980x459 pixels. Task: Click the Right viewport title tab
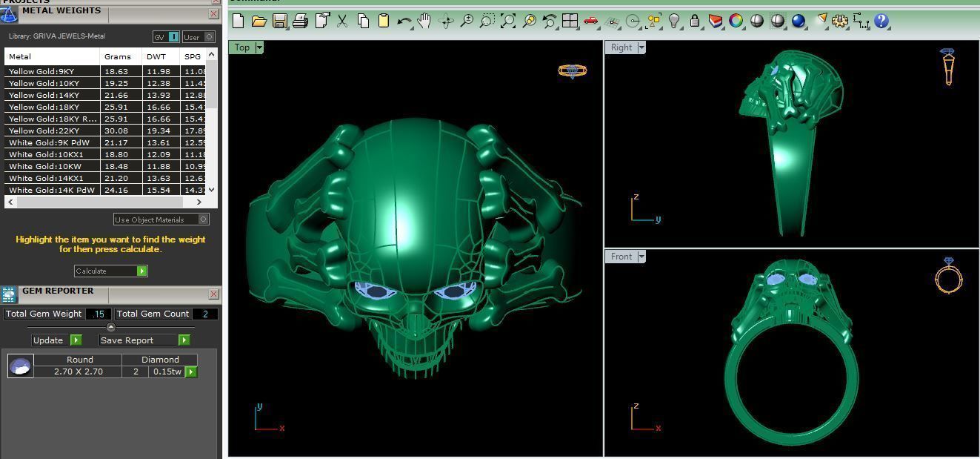(x=621, y=47)
